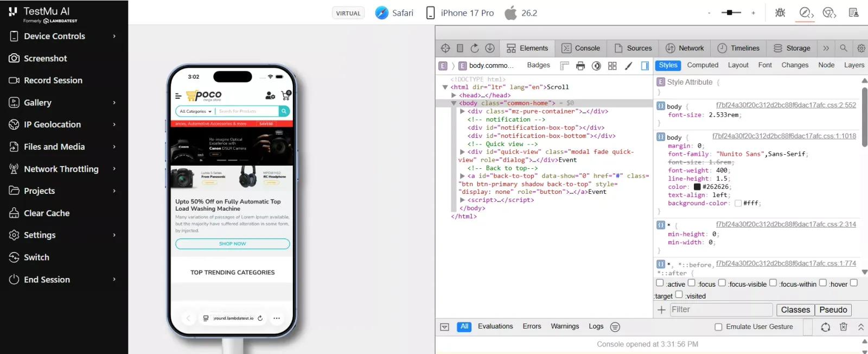Toggle the :focus pseudo-class checkbox

click(692, 283)
